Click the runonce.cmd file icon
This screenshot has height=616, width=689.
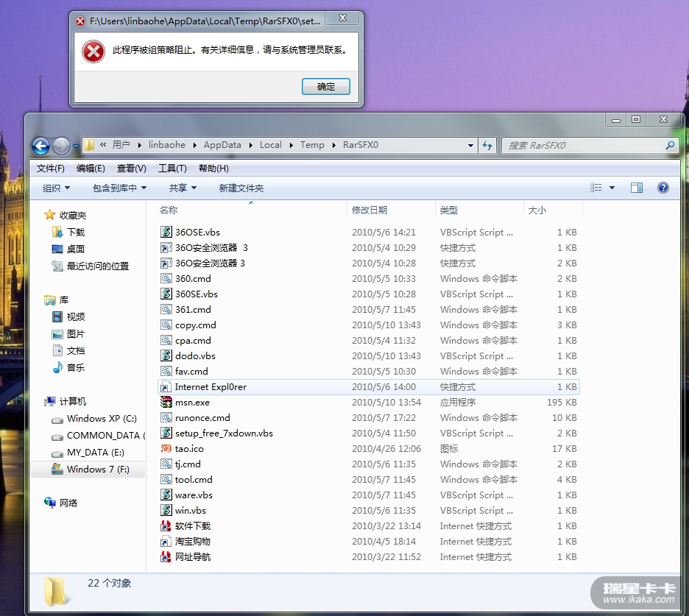(166, 417)
